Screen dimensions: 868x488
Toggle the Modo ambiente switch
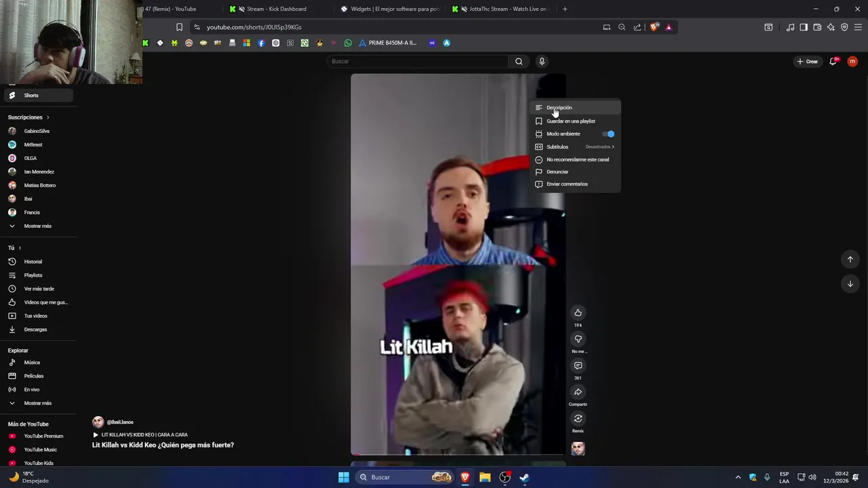608,134
